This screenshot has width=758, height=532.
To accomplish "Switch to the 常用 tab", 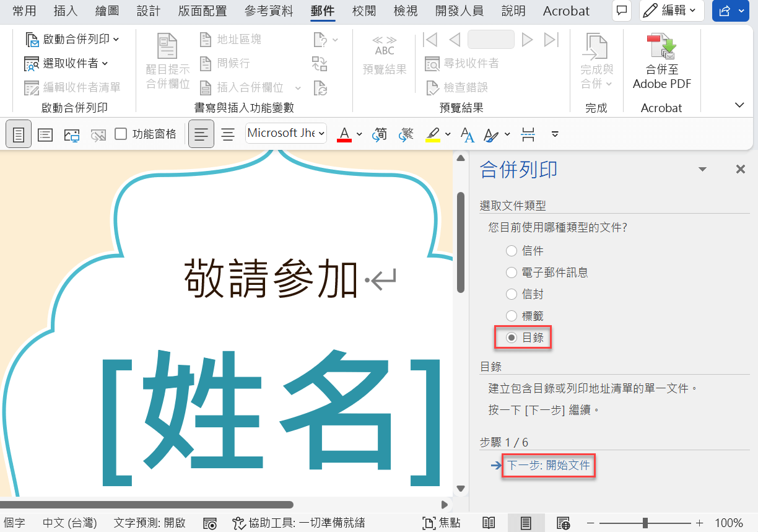I will (x=25, y=11).
